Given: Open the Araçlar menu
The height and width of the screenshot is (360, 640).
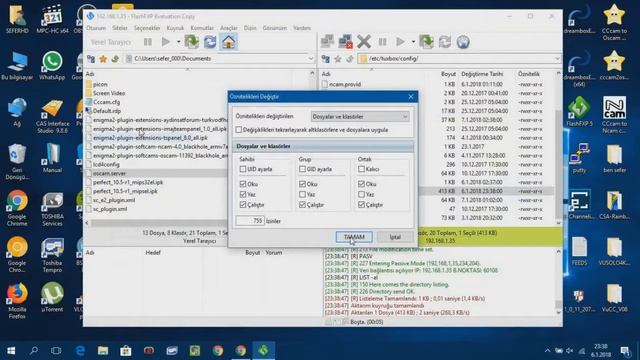Looking at the screenshot, I should pos(229,28).
